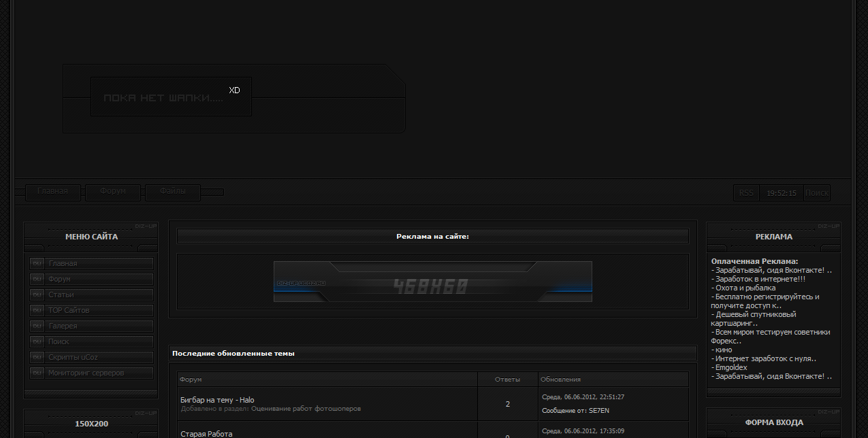Open the Старая Работа forum topic

[206, 434]
